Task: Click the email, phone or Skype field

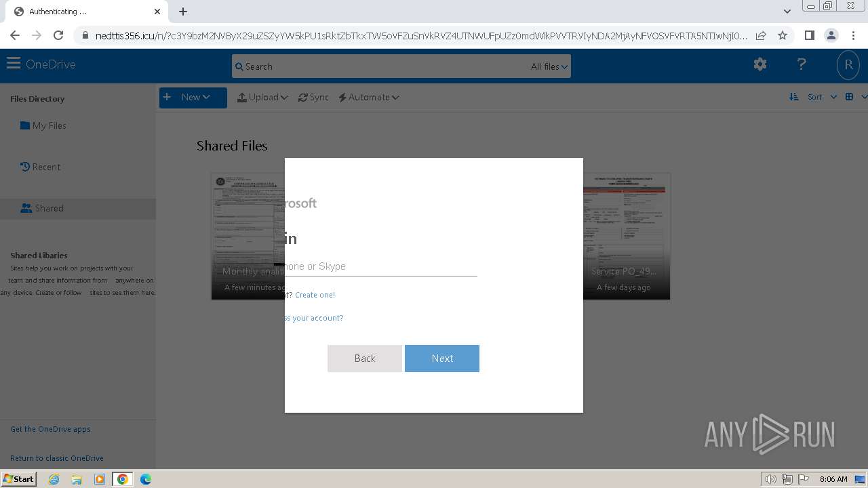Action: [381, 266]
